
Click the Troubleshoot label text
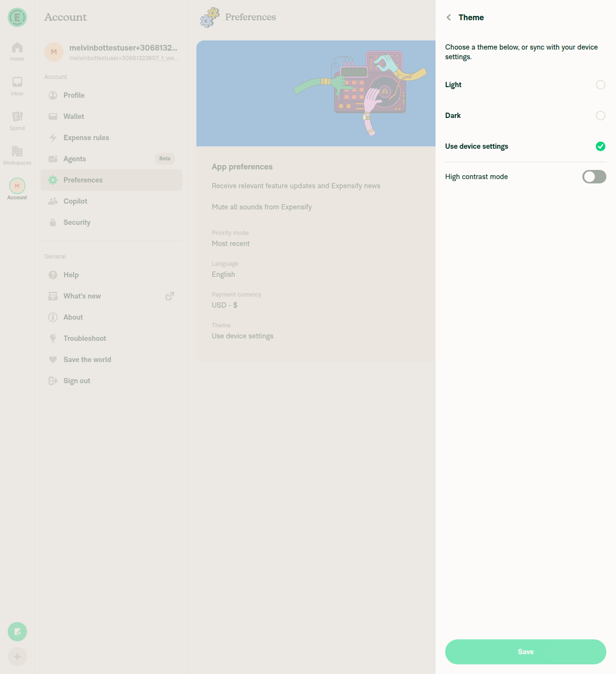85,338
